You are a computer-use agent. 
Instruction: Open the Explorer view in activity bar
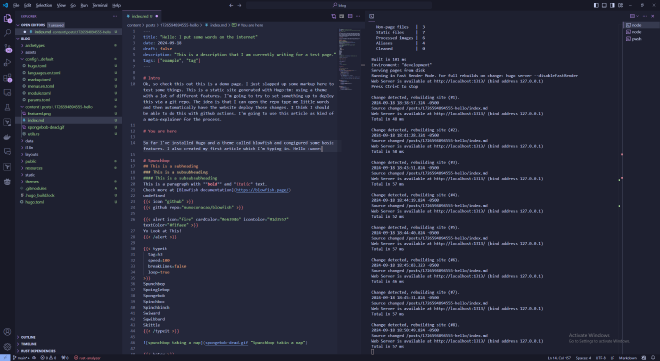7,19
